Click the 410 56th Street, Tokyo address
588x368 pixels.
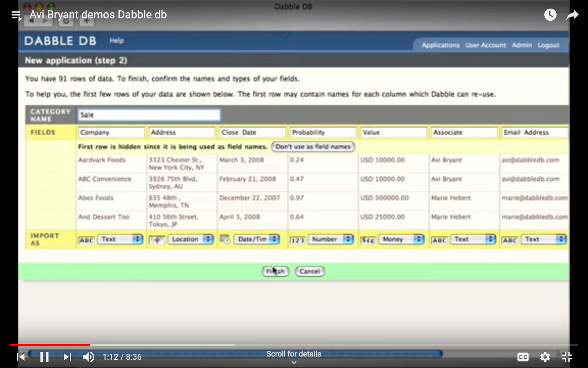[x=173, y=220]
